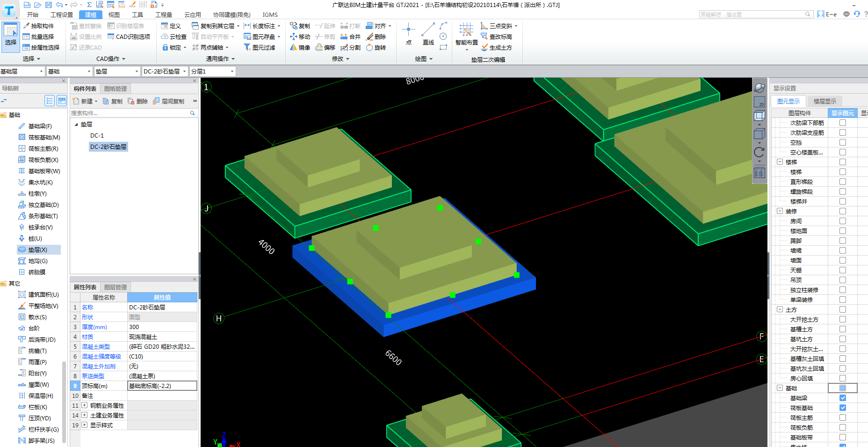Enable 房间 display checkbox
Image resolution: width=868 pixels, height=447 pixels.
coord(843,221)
